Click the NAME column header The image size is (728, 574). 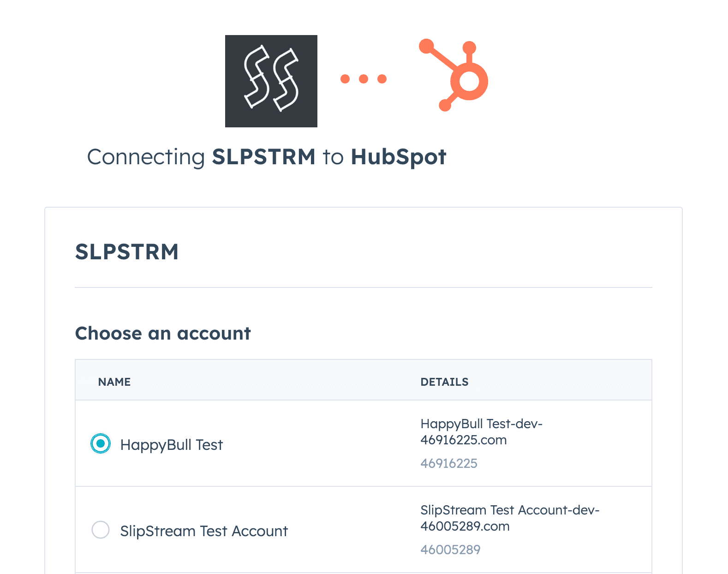click(x=114, y=382)
